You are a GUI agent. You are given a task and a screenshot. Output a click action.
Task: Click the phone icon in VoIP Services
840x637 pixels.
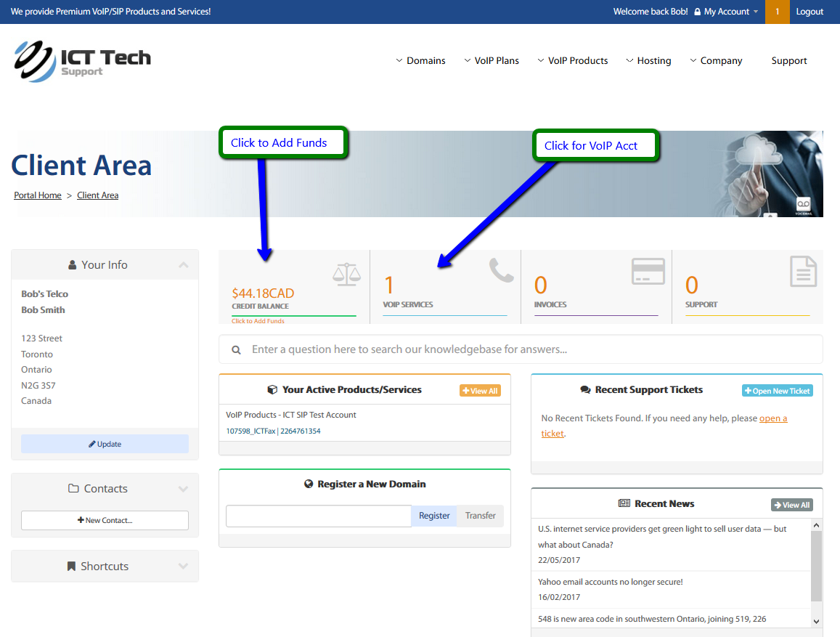501,270
